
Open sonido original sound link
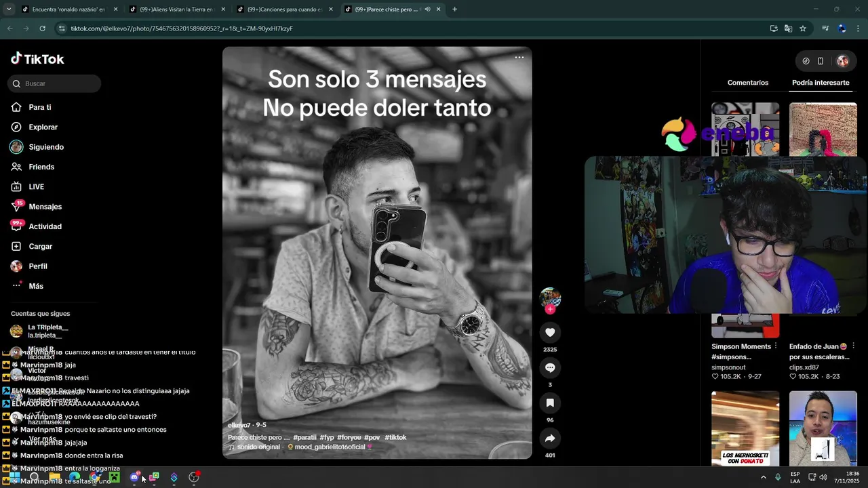click(x=300, y=447)
